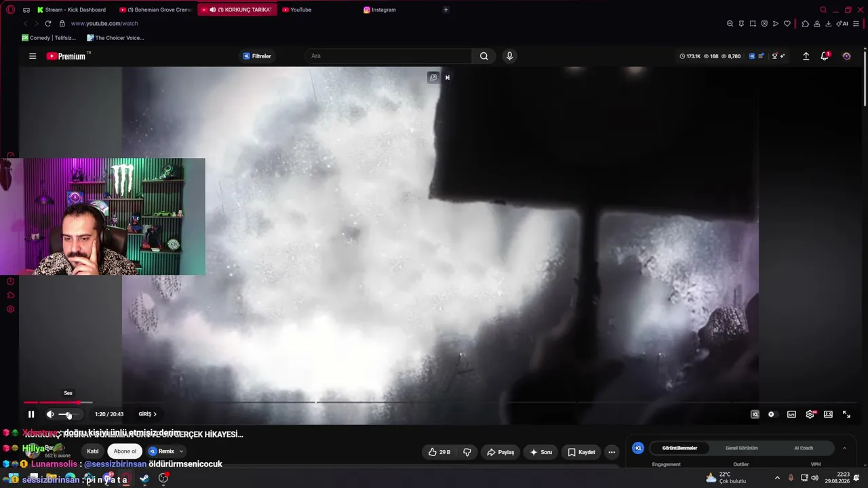Select the Genel Görünüm tab
Viewport: 868px width, 488px height.
(741, 448)
